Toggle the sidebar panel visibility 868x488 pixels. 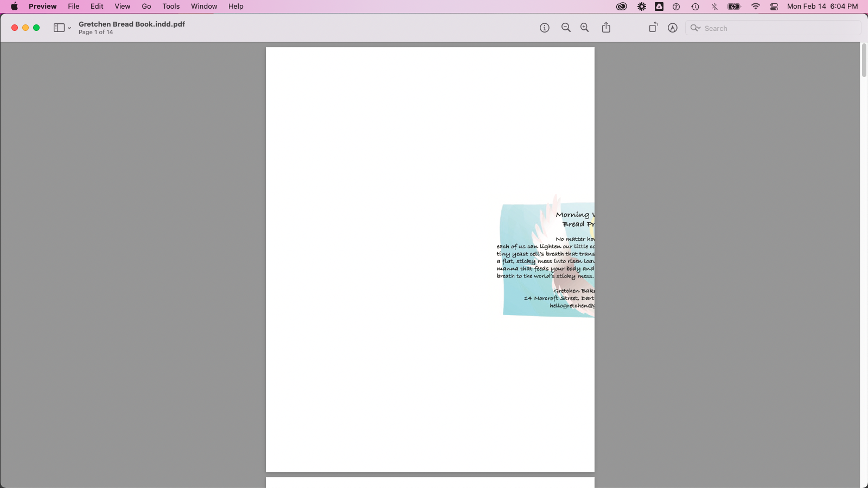coord(58,27)
